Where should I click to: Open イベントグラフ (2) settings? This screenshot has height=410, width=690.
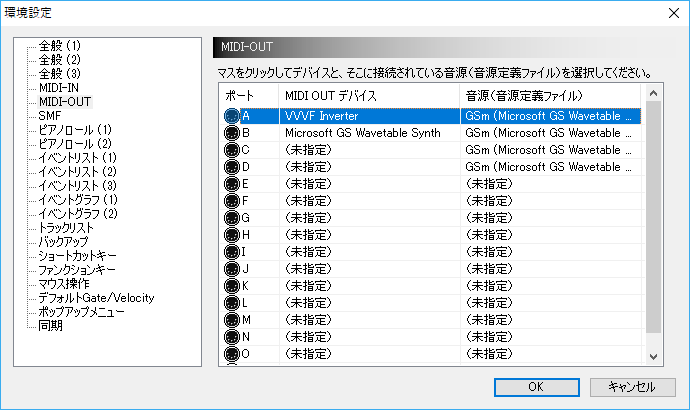tap(78, 214)
